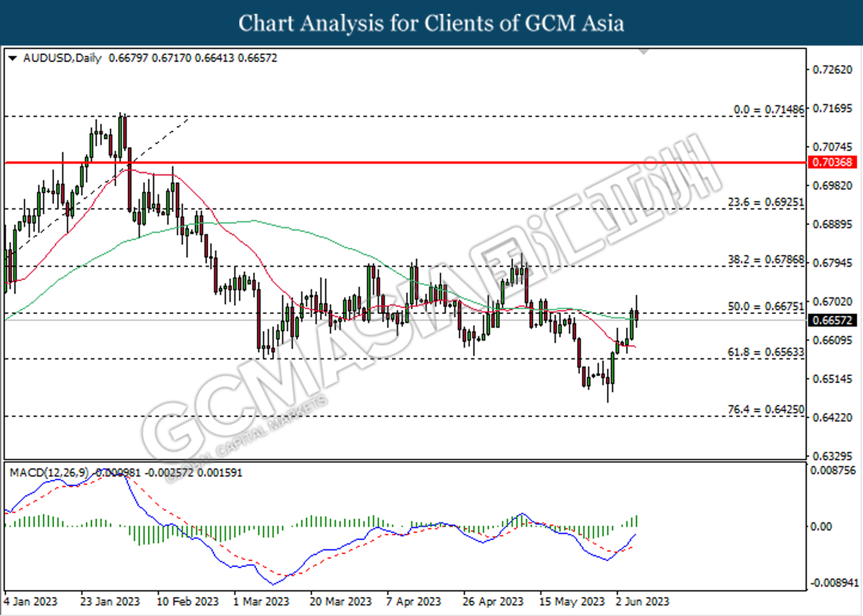863x616 pixels.
Task: Select the 23 Jan 2023 date marker
Action: [x=110, y=602]
